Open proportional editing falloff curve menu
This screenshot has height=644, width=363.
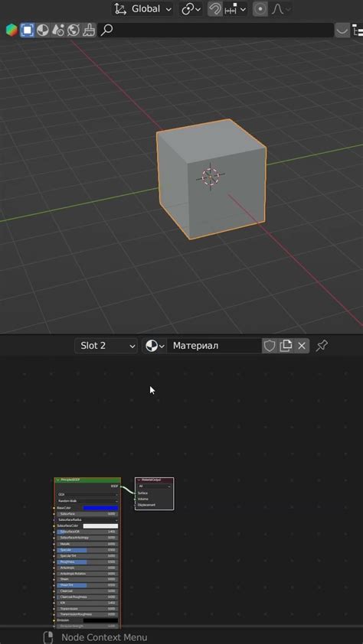[281, 9]
